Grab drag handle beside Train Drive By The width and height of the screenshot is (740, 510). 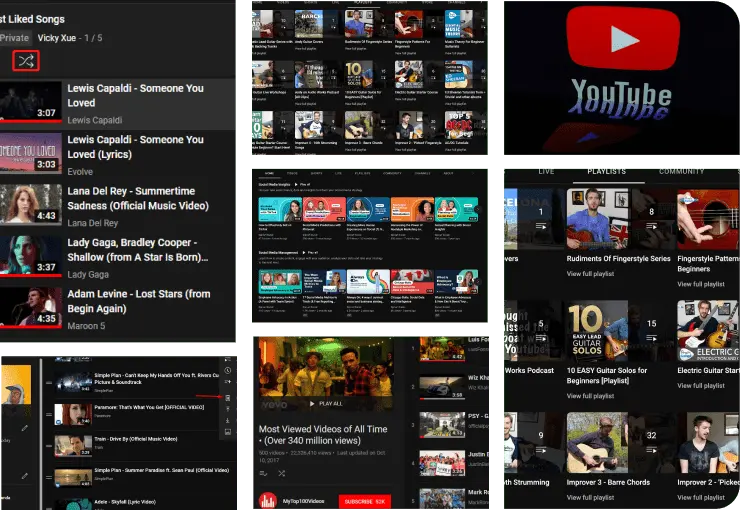(x=49, y=446)
